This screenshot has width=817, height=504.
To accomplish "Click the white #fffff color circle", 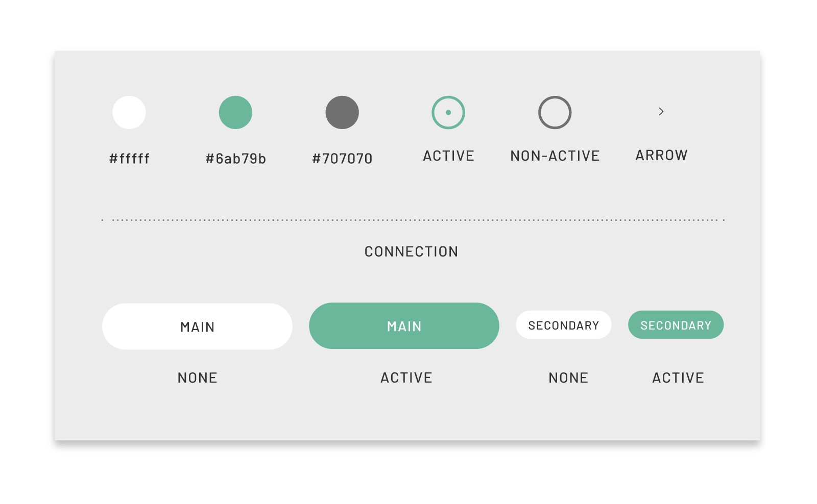I will click(129, 112).
